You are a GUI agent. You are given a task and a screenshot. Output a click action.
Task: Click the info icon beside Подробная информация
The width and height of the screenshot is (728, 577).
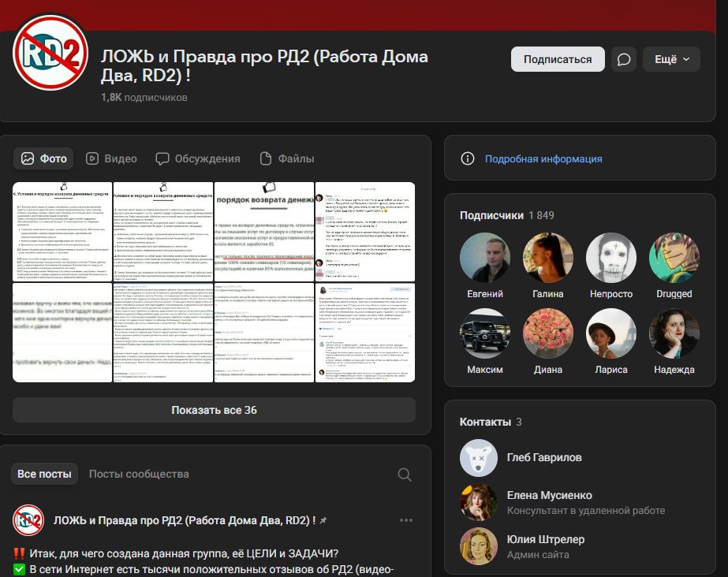tap(468, 158)
